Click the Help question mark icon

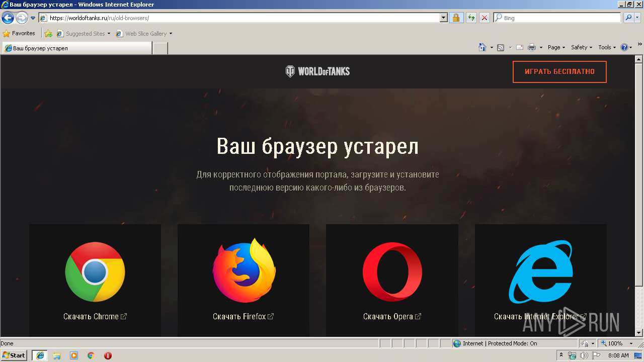coord(624,47)
